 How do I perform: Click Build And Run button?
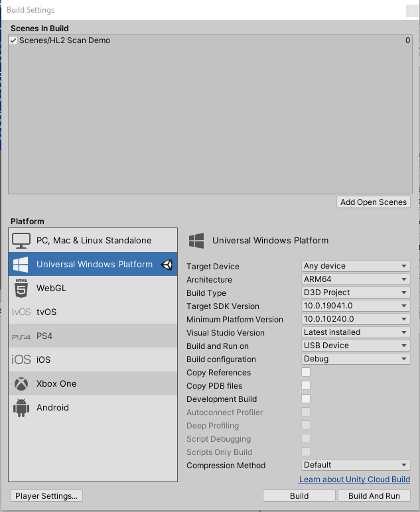(x=374, y=495)
